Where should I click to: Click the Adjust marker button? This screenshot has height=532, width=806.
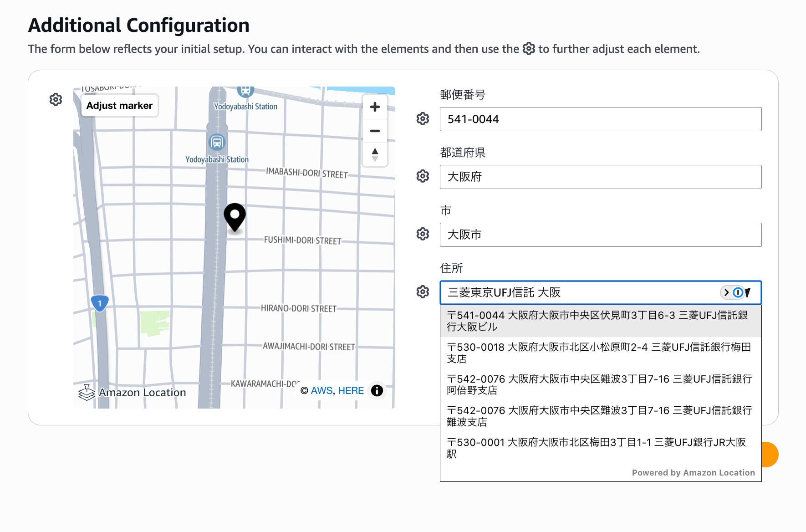point(119,106)
